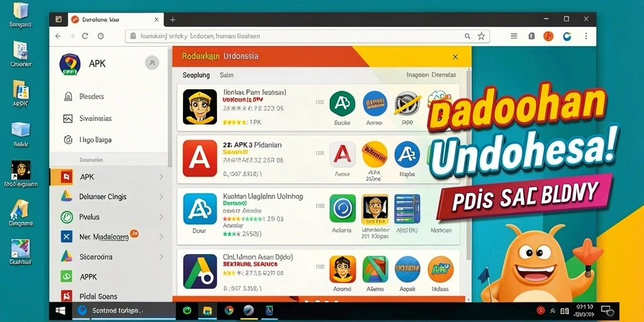This screenshot has width=644, height=322.
Task: Expand the chevron on the APK row
Action: (x=161, y=177)
